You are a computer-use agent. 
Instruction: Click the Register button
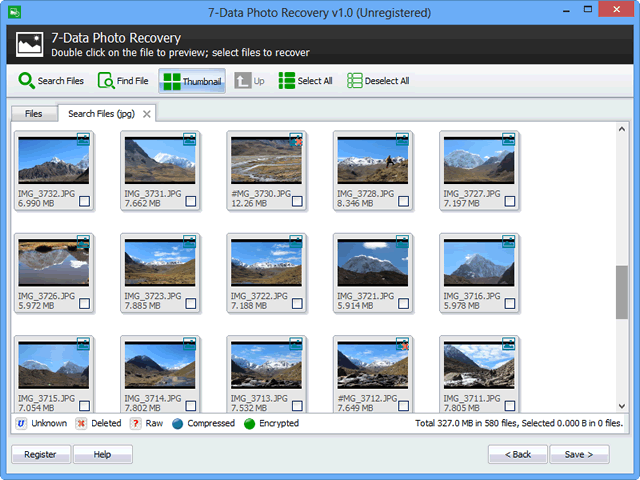click(41, 454)
